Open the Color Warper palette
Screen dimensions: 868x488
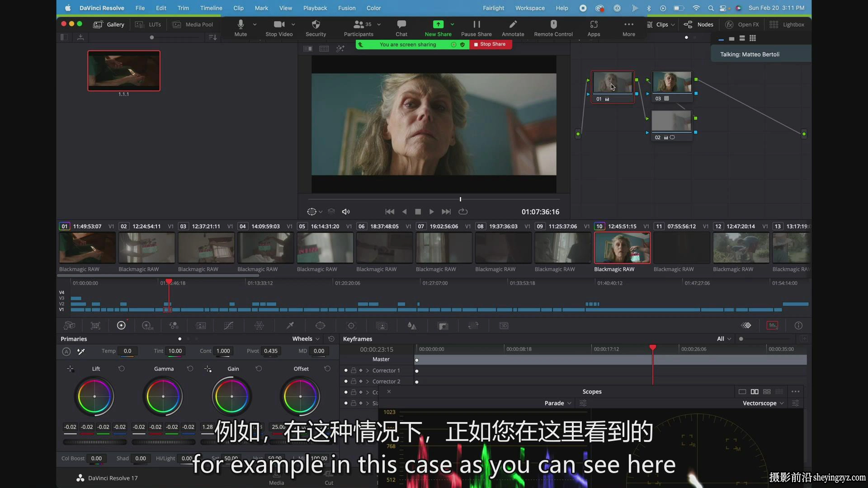coord(259,325)
